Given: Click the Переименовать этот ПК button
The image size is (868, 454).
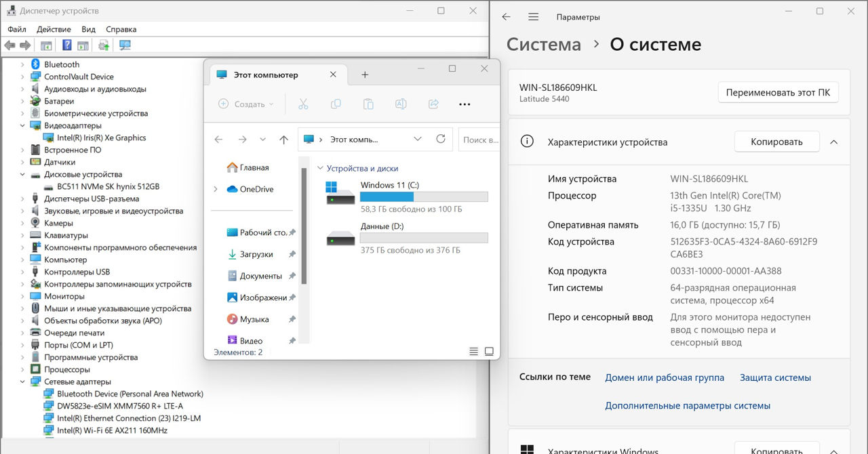Looking at the screenshot, I should pos(778,93).
